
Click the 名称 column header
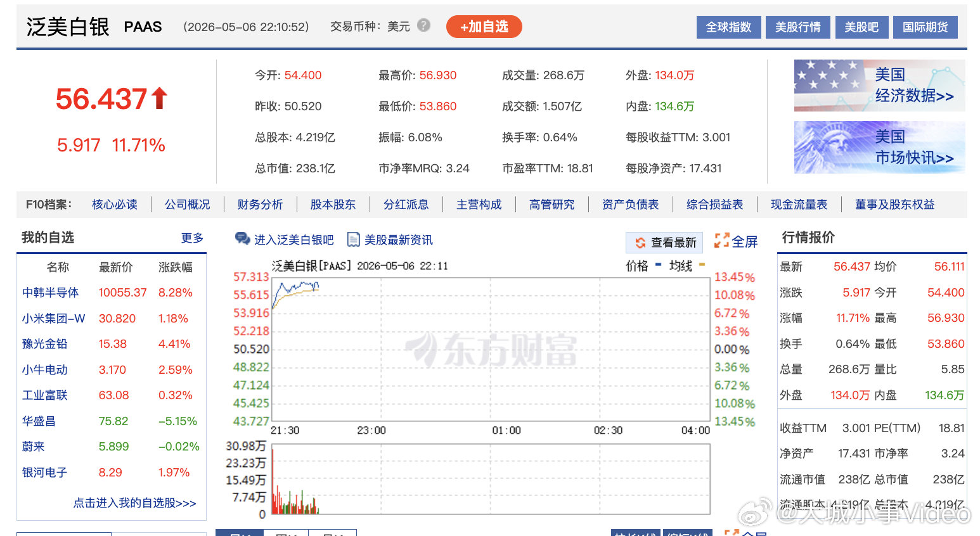pyautogui.click(x=58, y=267)
